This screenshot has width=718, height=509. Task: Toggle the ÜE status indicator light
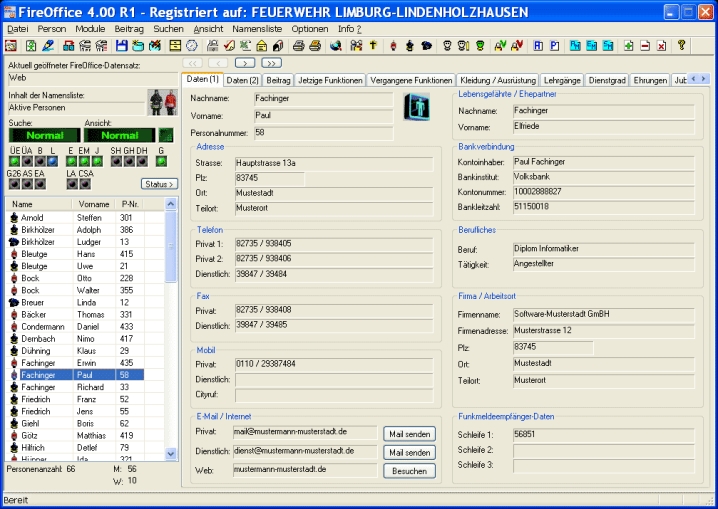(x=13, y=160)
